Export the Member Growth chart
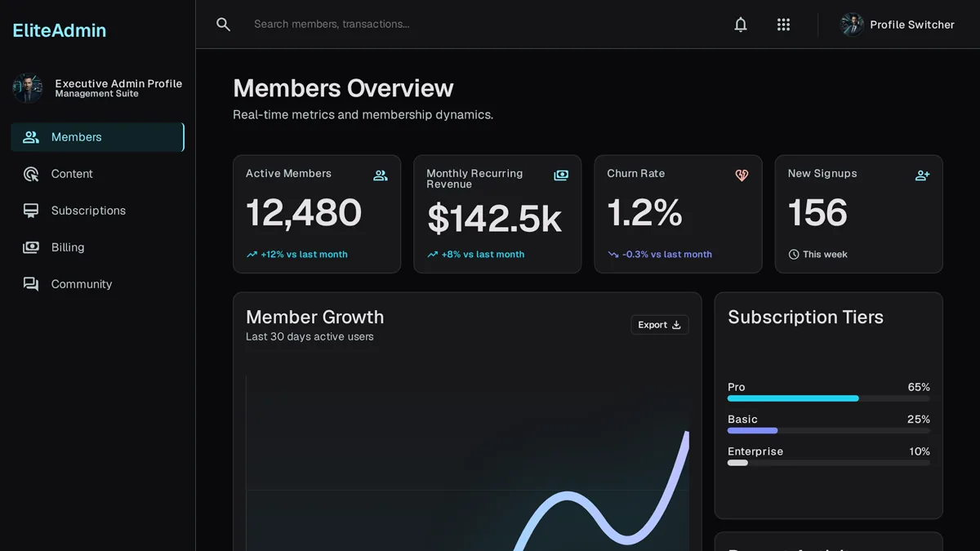The image size is (980, 551). pyautogui.click(x=660, y=325)
